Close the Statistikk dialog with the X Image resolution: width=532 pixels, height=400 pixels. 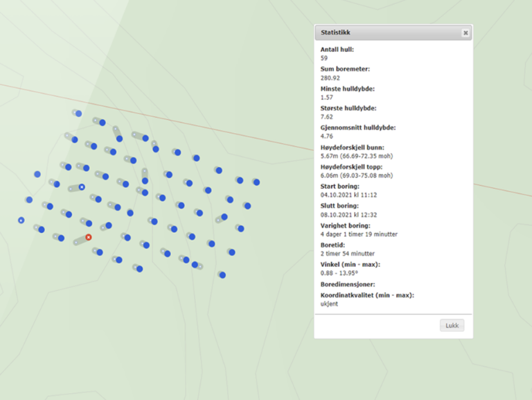click(465, 33)
